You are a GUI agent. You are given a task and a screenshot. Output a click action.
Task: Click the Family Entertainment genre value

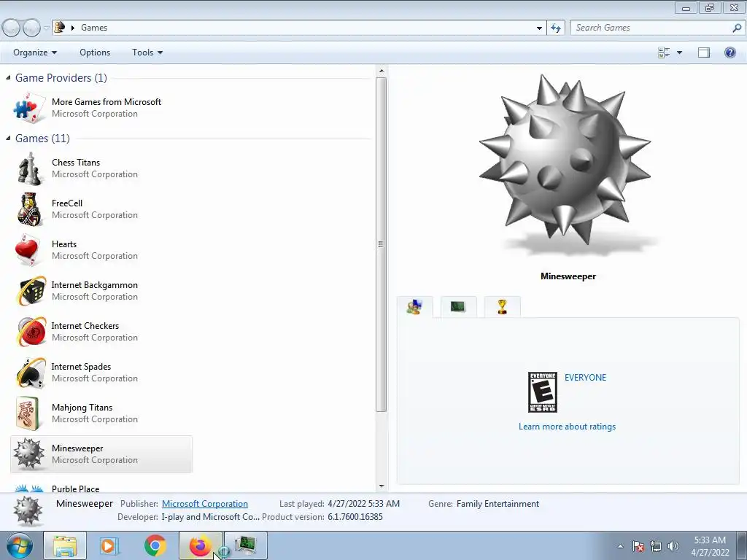[x=498, y=503]
